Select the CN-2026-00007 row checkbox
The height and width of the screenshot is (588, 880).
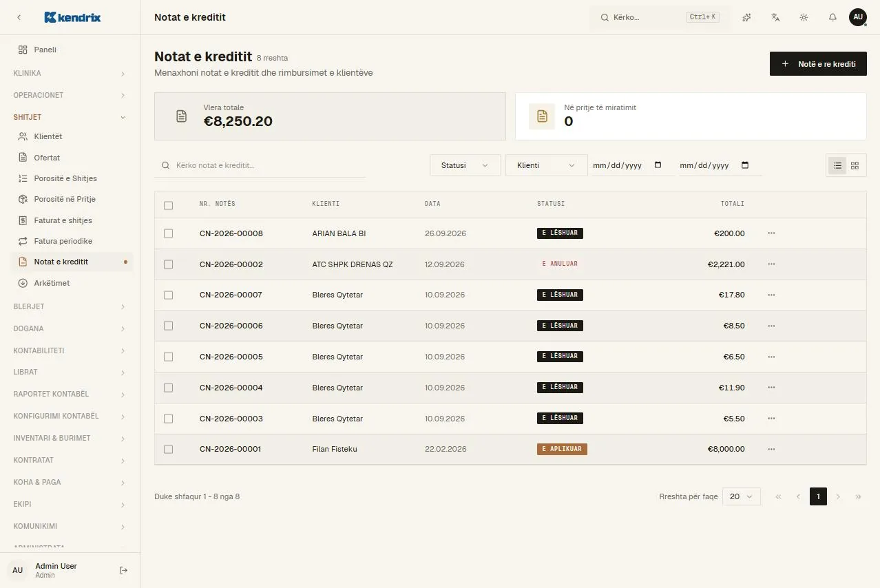[x=168, y=295]
